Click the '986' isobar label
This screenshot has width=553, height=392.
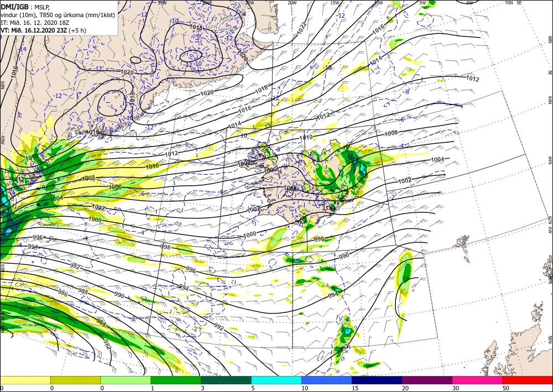click(x=63, y=292)
